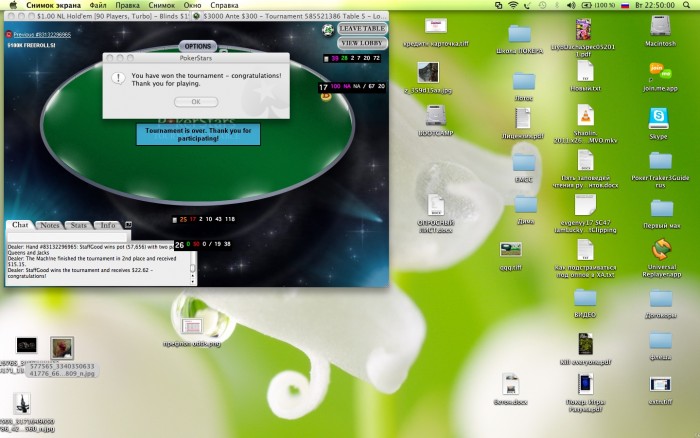Open the Справка menu
Image resolution: width=700 pixels, height=438 pixels.
pyautogui.click(x=224, y=5)
